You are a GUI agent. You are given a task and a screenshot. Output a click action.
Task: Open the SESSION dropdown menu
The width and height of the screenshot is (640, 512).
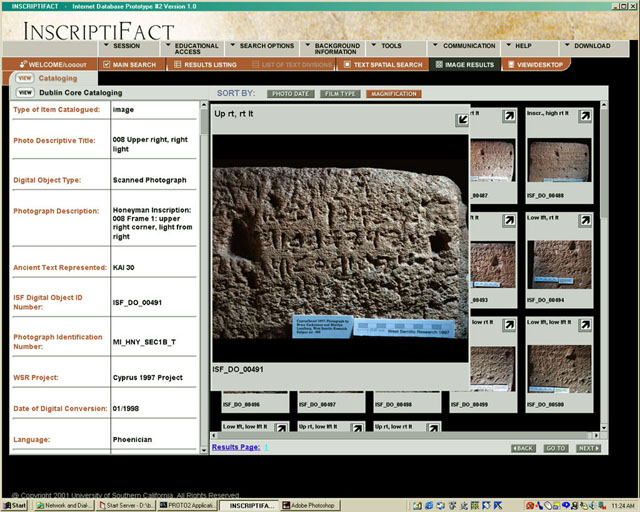[x=122, y=46]
